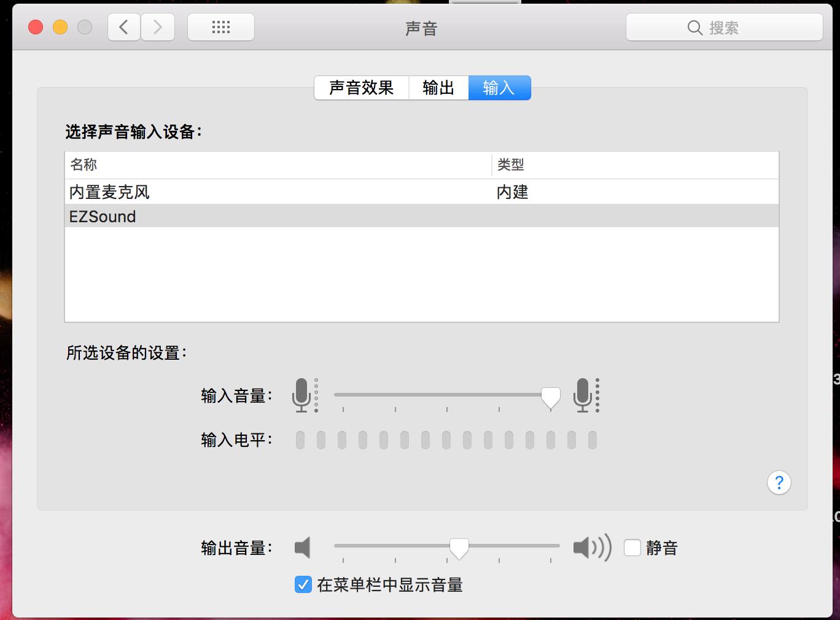Click the back navigation arrow
This screenshot has height=620, width=840.
[x=123, y=27]
